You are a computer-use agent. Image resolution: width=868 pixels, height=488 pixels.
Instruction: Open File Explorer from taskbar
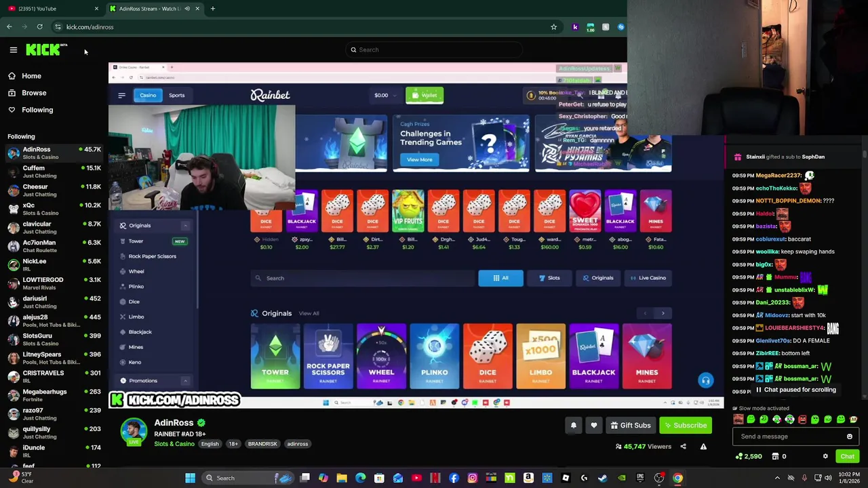point(342,478)
